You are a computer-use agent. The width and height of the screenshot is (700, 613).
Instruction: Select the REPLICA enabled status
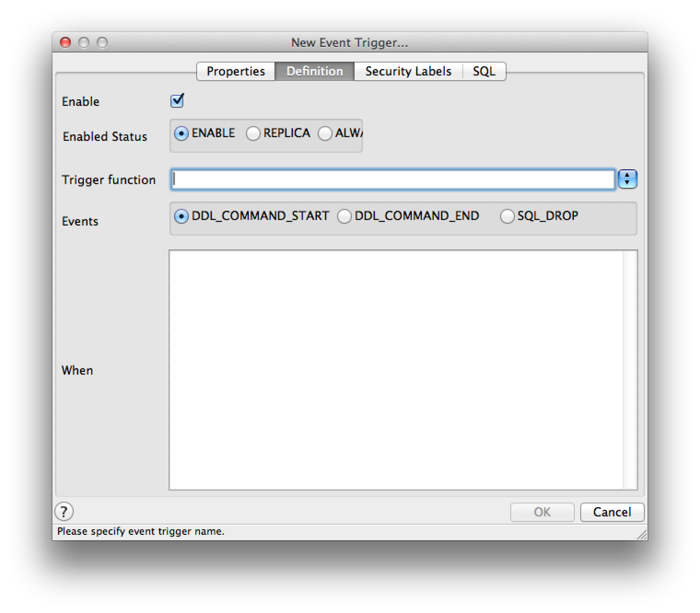253,133
